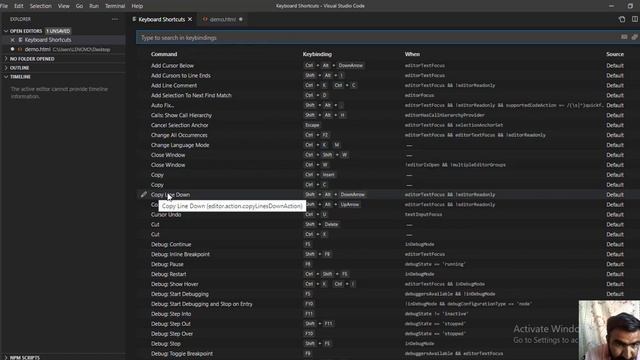Image resolution: width=640 pixels, height=360 pixels.
Task: Click the Shift+Alt+DownArrow keybinding cell
Action: point(335,195)
